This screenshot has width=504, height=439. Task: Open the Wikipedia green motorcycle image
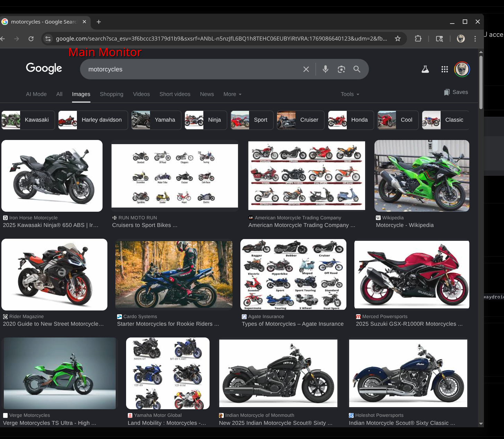(422, 176)
